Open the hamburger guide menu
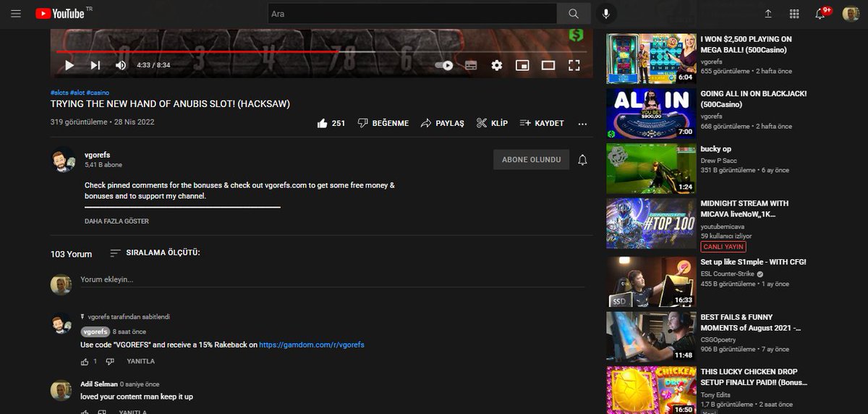This screenshot has width=868, height=414. pyautogui.click(x=16, y=14)
